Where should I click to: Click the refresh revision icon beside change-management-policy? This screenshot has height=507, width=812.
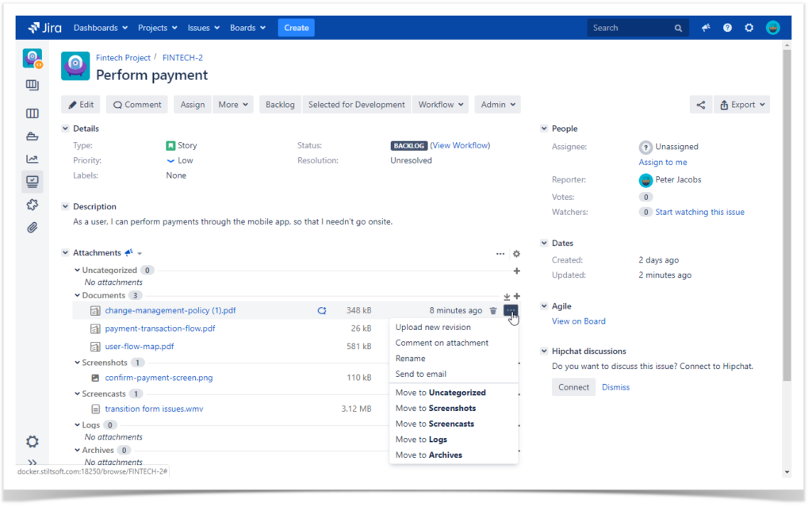pos(322,310)
